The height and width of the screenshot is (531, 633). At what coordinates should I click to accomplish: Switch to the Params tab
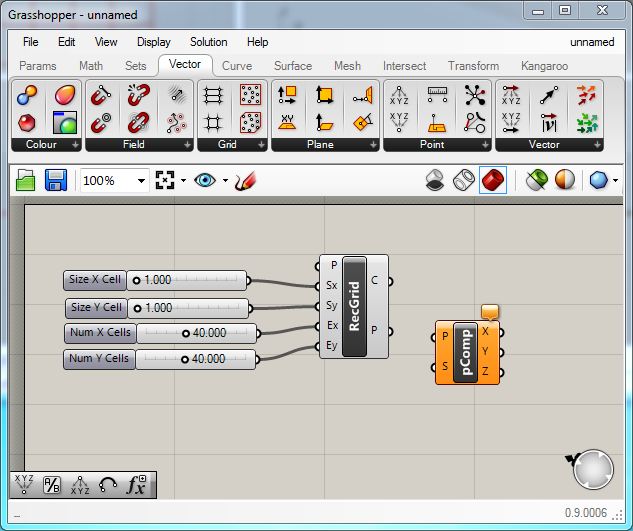(x=38, y=66)
